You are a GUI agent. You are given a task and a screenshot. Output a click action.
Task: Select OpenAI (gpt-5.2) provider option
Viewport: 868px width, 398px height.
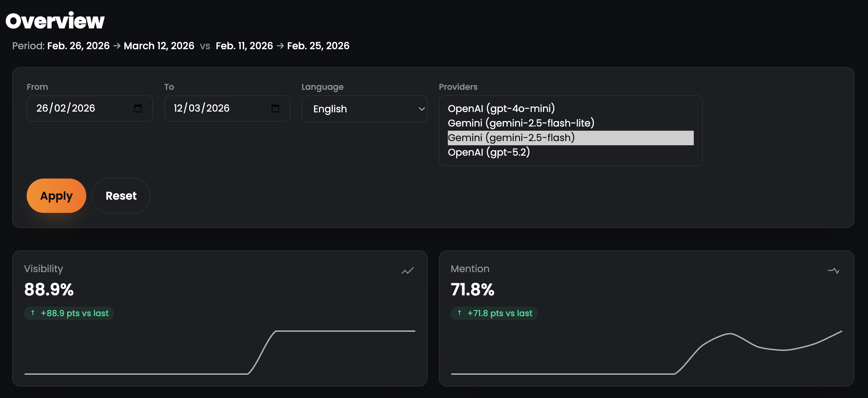point(489,152)
